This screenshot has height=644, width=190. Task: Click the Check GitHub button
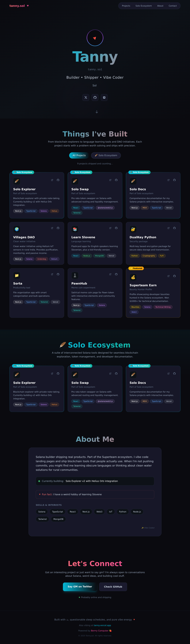[113, 587]
